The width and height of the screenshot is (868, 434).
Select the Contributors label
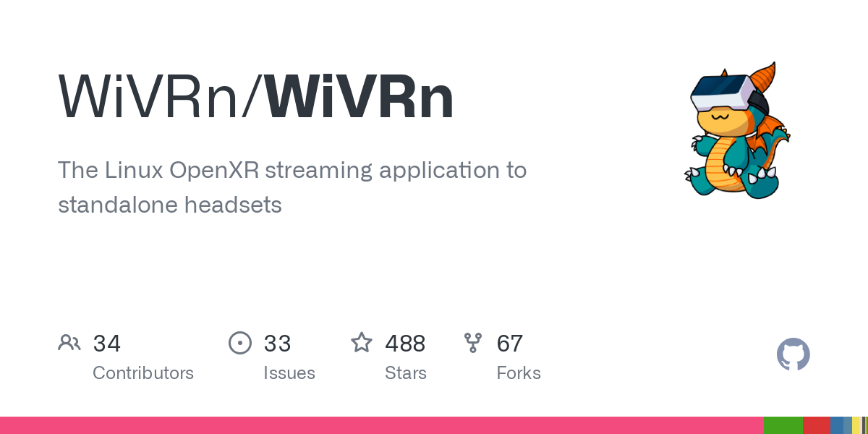pos(143,373)
